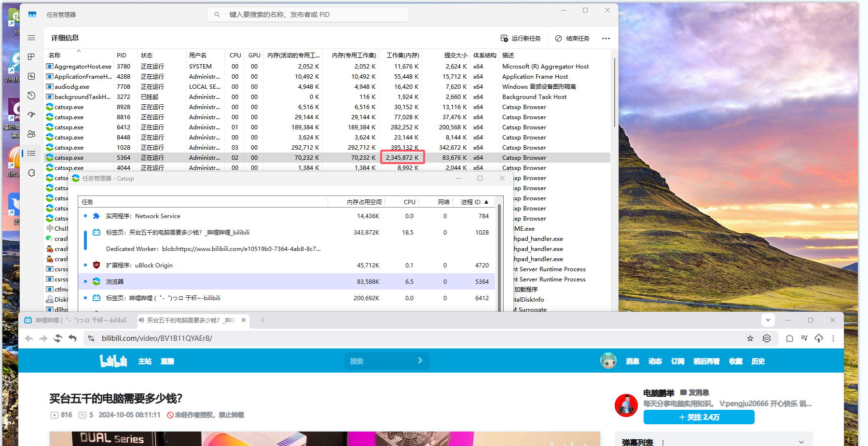The height and width of the screenshot is (446, 868).
Task: Open Performance page in Task Manager sidebar
Action: coord(31,76)
